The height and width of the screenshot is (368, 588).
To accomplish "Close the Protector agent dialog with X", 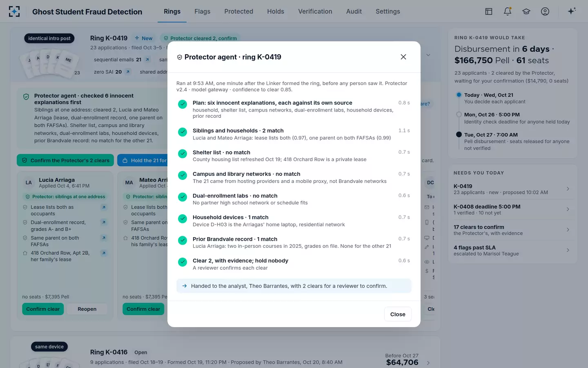I will [x=403, y=57].
